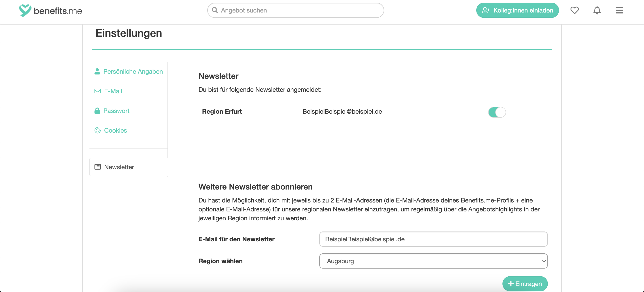This screenshot has height=292, width=644.
Task: Open Persönliche Angaben settings link
Action: [133, 71]
